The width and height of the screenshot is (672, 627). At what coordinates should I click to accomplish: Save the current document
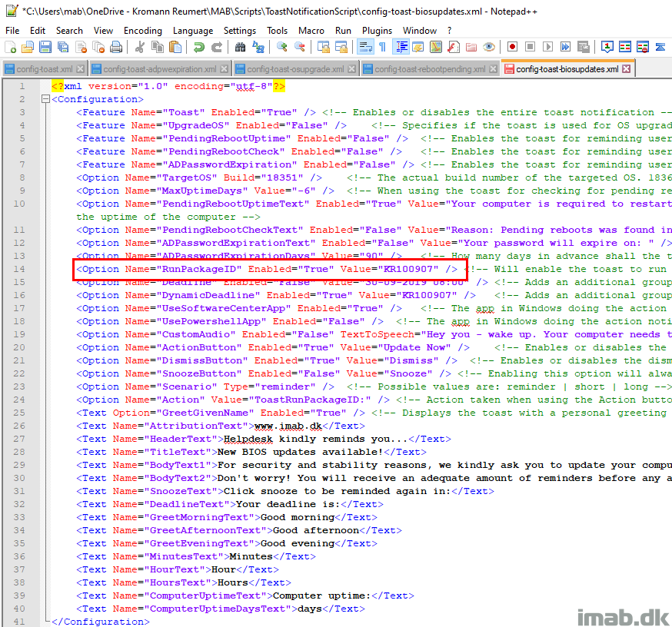point(45,47)
